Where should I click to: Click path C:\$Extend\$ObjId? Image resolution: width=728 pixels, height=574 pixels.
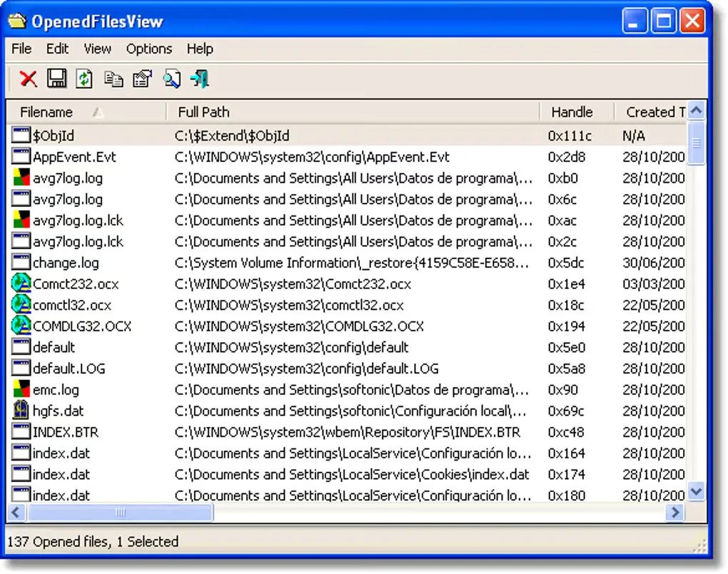click(x=232, y=136)
